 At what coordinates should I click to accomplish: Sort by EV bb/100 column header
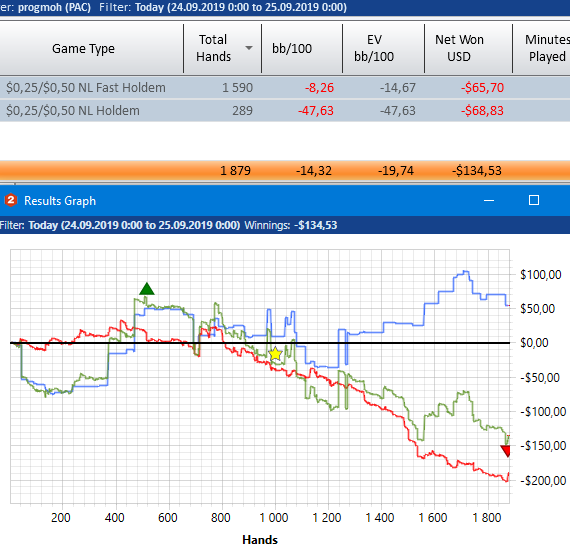[383, 48]
